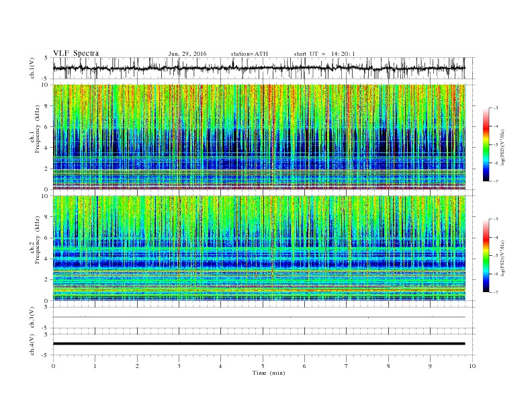The width and height of the screenshot is (532, 411).
Task: Click the "ch.1(V)" waveform axis label
Action: pos(32,68)
